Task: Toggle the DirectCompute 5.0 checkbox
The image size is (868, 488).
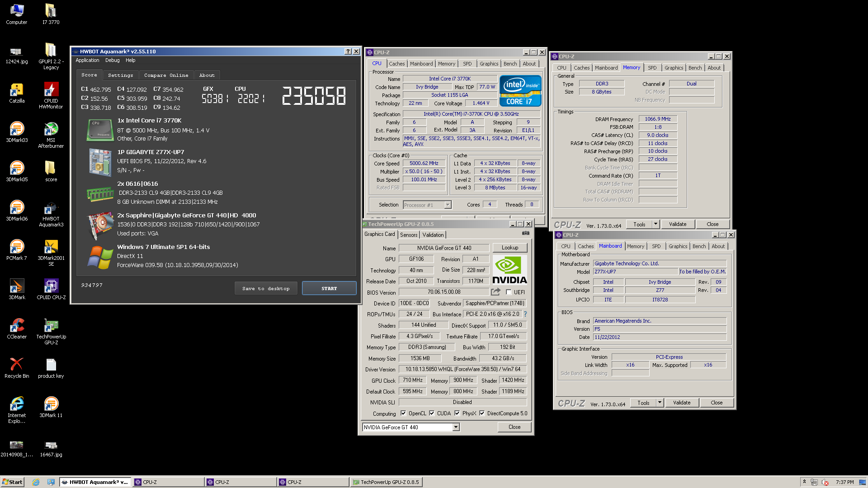Action: [482, 413]
